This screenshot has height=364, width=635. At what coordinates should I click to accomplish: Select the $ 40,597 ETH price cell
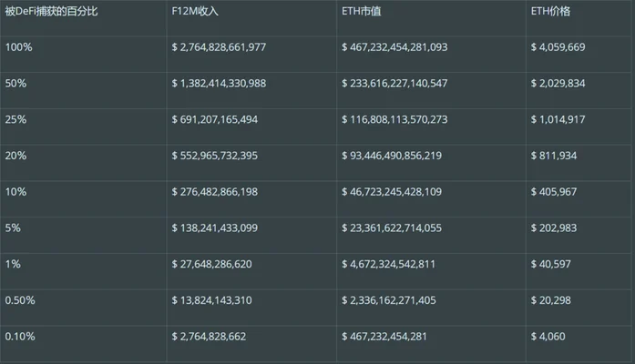551,264
